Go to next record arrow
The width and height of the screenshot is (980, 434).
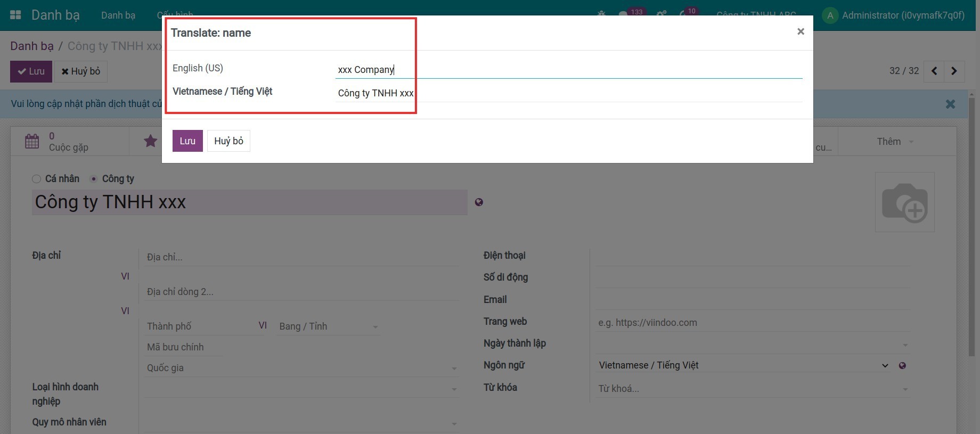[x=954, y=71]
